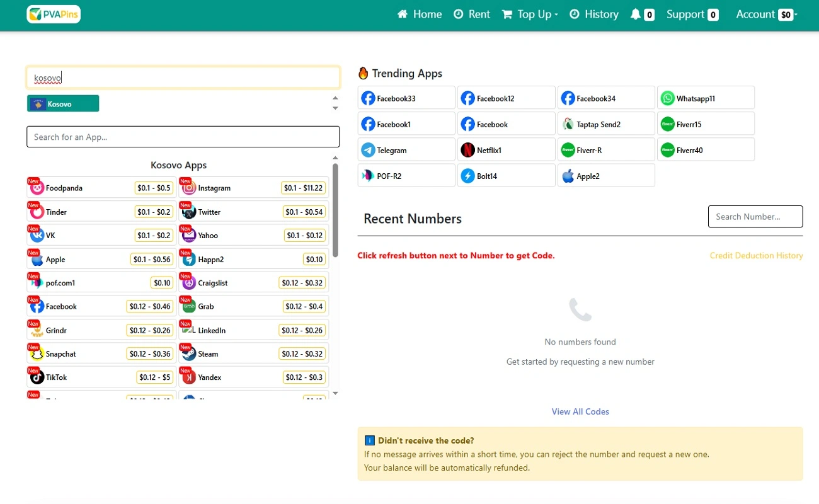Select the Apple icon in Kosovo Apps
The width and height of the screenshot is (819, 504).
point(37,259)
